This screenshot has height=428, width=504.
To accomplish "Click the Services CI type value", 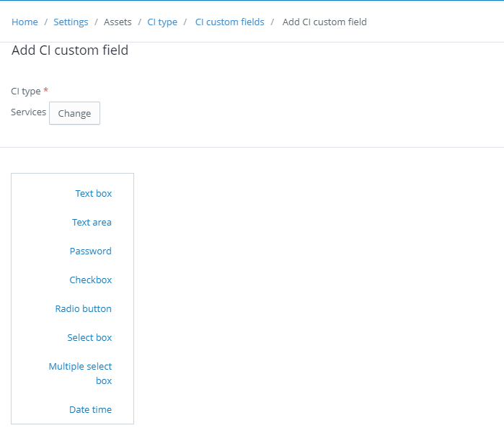I will coord(29,112).
